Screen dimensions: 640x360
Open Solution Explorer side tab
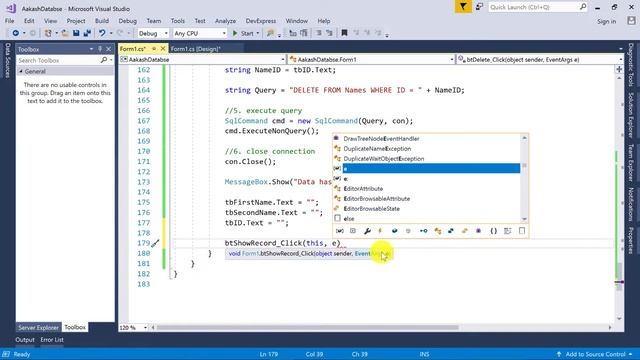(631, 115)
